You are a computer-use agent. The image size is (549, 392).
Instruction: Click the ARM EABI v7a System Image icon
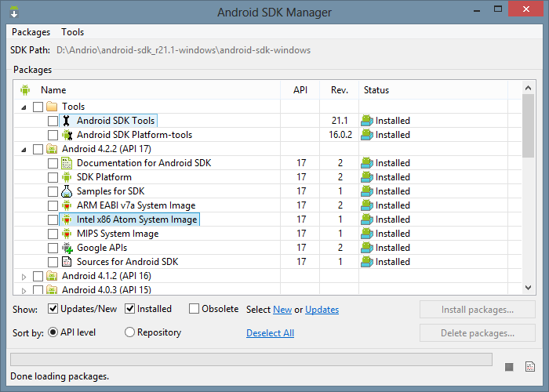pos(67,205)
